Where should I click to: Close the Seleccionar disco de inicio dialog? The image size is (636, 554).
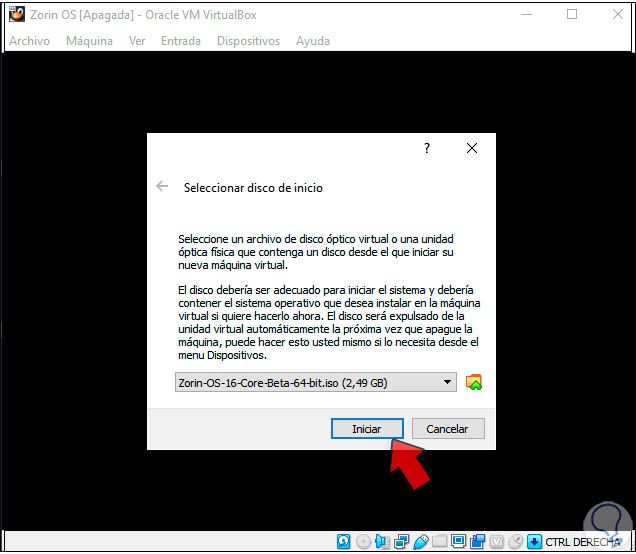(472, 148)
